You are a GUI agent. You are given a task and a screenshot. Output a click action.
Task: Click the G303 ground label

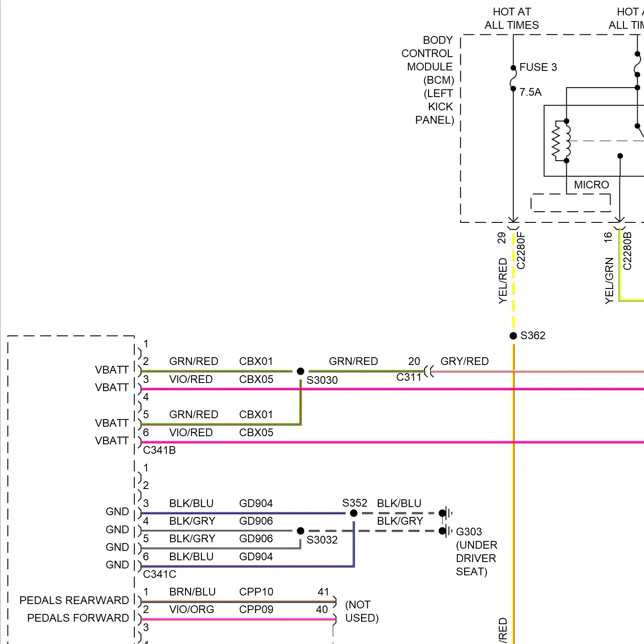coord(469,532)
